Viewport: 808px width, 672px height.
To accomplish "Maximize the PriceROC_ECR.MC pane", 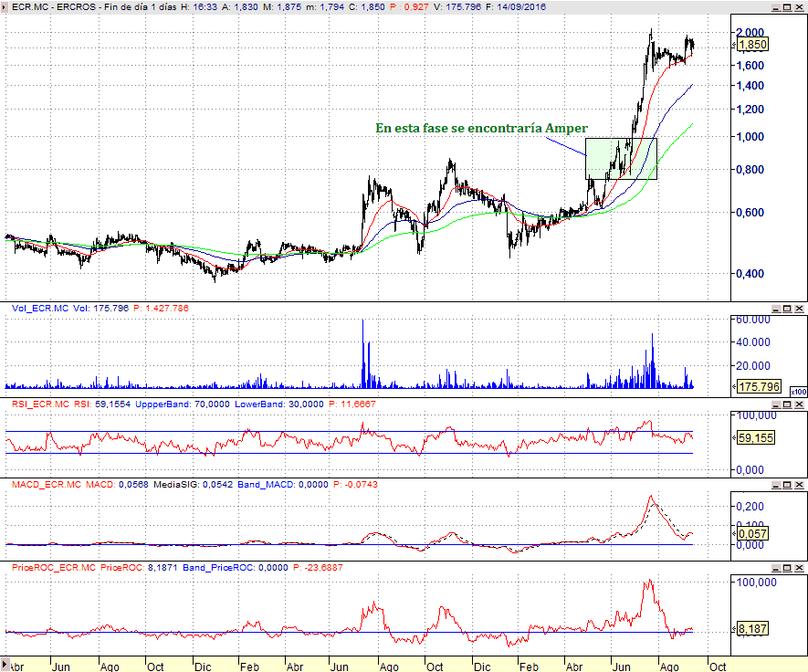I will [x=787, y=568].
